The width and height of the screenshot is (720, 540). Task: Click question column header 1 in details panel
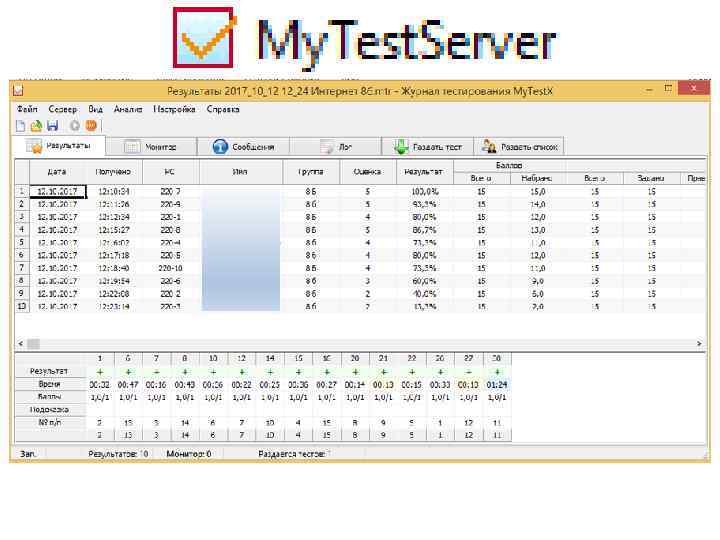(100, 358)
